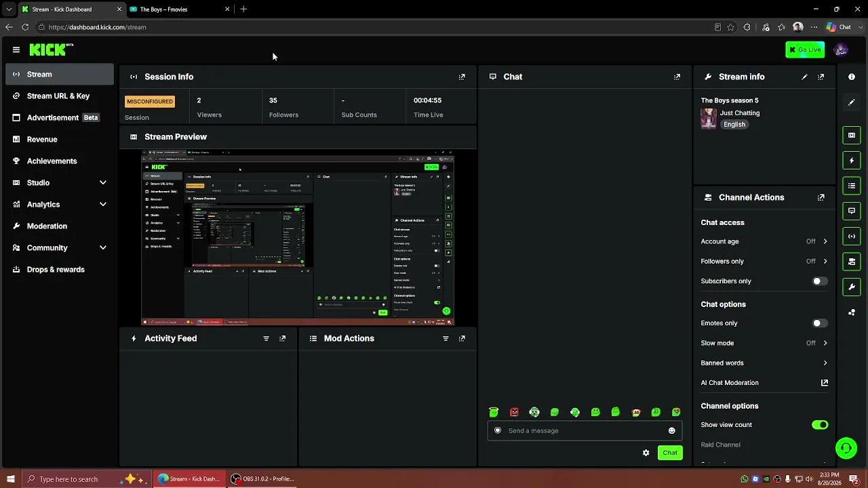Image resolution: width=868 pixels, height=488 pixels.
Task: Open Slow mode setting chevron
Action: point(825,343)
